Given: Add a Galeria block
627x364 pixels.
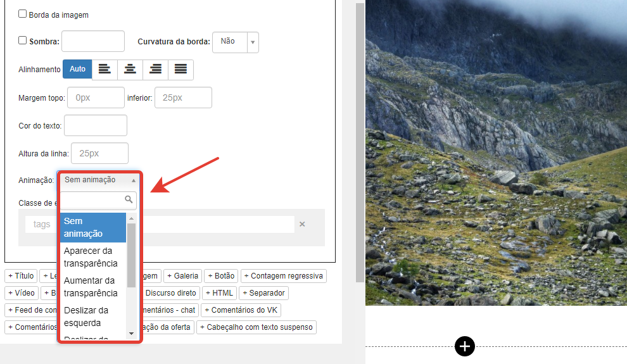Looking at the screenshot, I should [184, 276].
